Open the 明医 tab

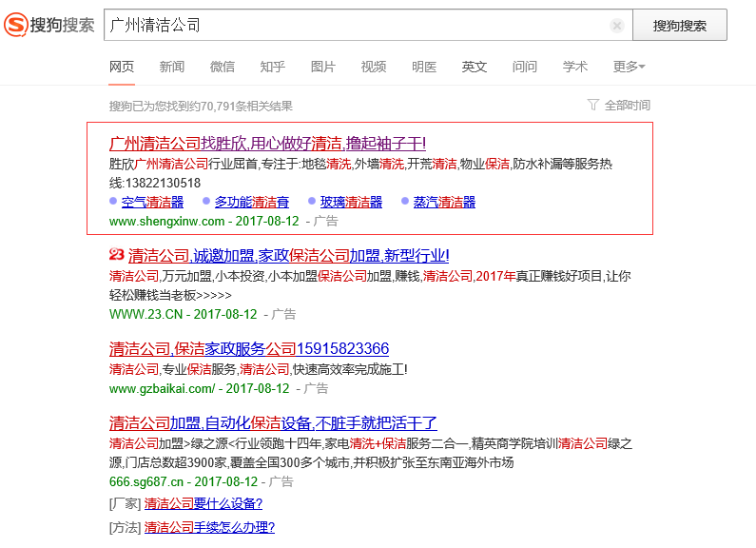[424, 67]
